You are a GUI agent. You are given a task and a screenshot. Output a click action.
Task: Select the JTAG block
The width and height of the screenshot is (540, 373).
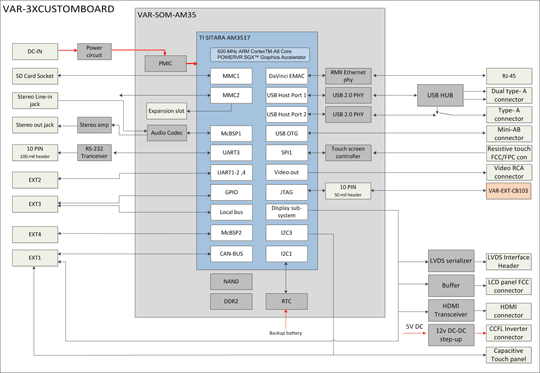pyautogui.click(x=287, y=193)
